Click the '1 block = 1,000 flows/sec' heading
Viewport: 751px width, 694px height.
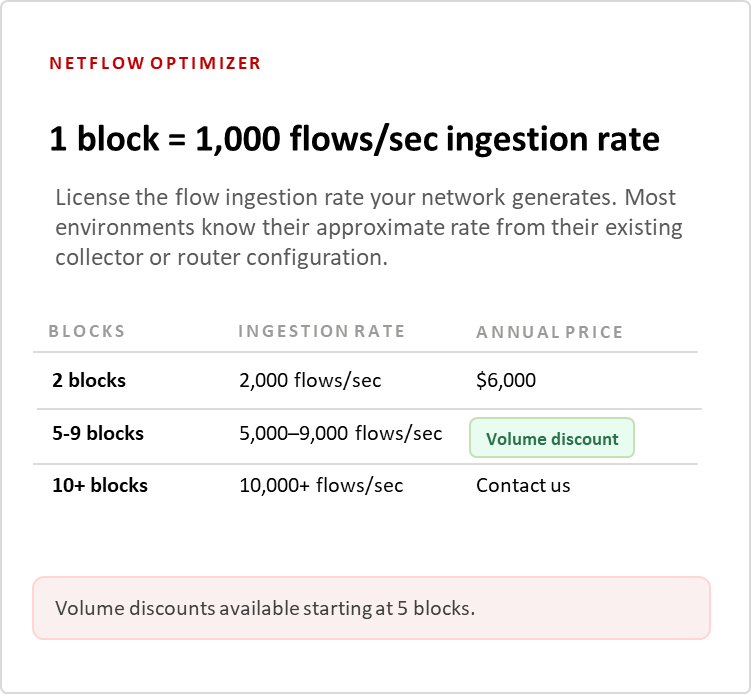click(x=354, y=139)
